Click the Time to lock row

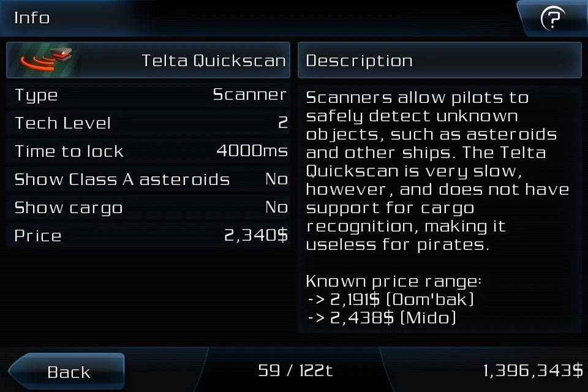point(148,151)
